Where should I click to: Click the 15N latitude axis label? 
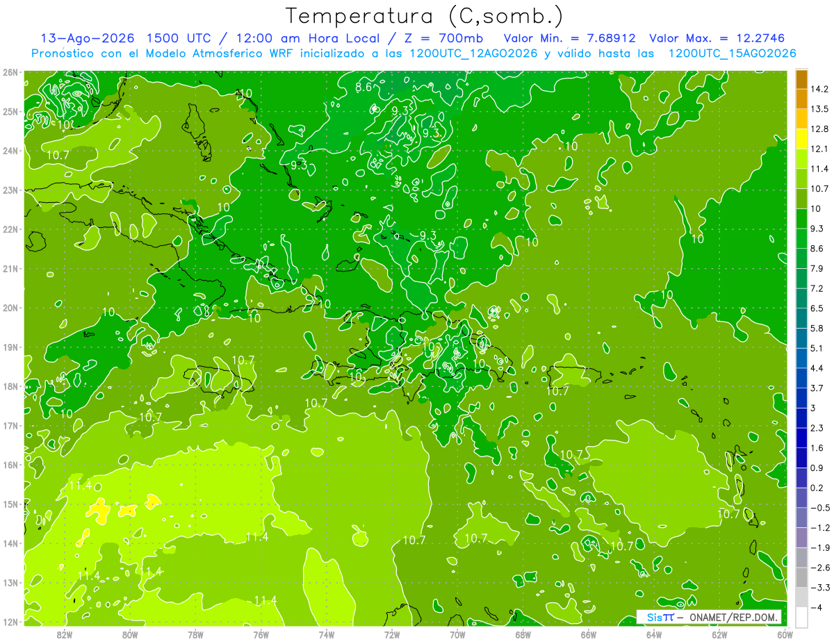(x=10, y=504)
